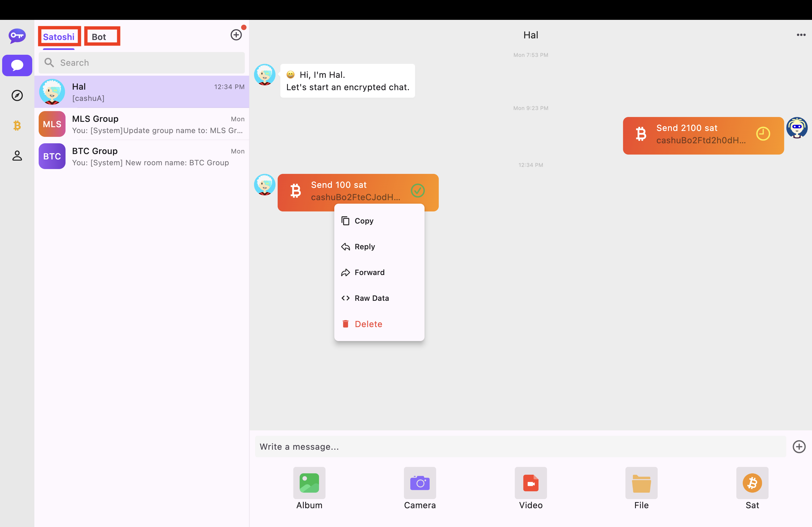This screenshot has height=527, width=812.
Task: Click Hal's avatar in chat list
Action: click(52, 92)
